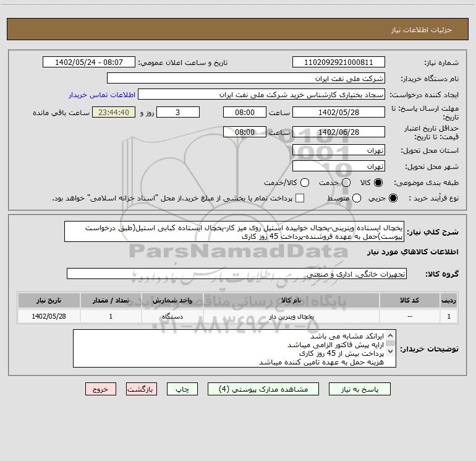The image size is (476, 461).
Task: Click price validity date 1402/06/28 field
Action: (x=339, y=132)
